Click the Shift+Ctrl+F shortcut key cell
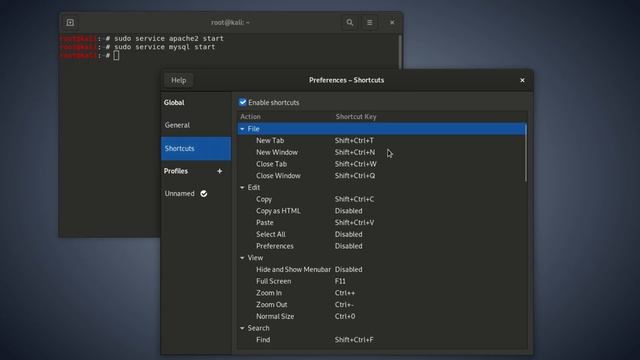Image resolution: width=640 pixels, height=360 pixels. pos(354,340)
